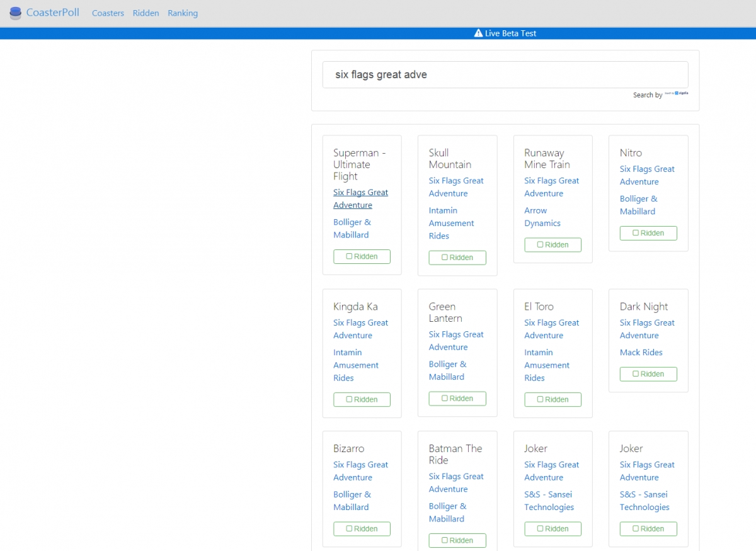This screenshot has height=551, width=756.
Task: Click the Green Lantern card title
Action: (x=445, y=312)
